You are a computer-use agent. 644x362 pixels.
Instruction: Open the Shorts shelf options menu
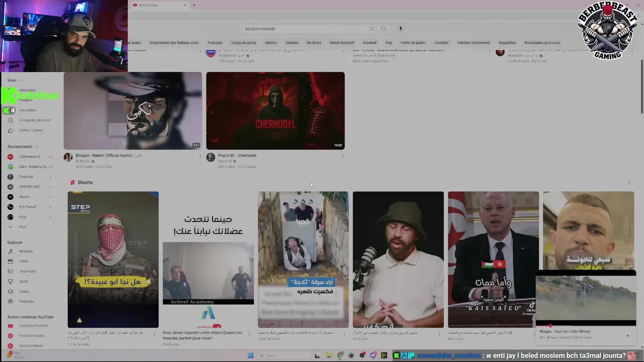point(629,183)
